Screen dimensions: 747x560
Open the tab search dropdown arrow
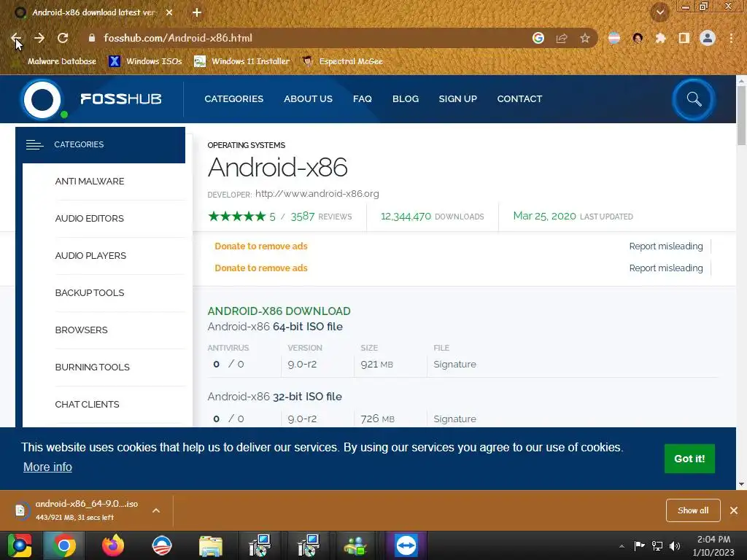[x=660, y=12]
